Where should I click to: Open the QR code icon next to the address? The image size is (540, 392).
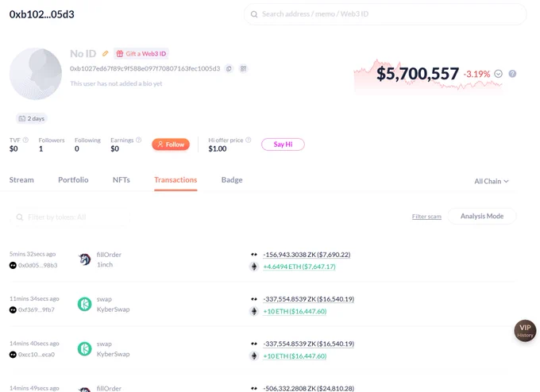(244, 68)
